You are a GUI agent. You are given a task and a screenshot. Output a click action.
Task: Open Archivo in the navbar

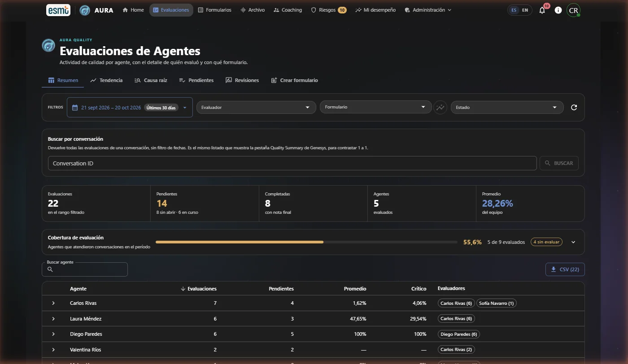(x=253, y=10)
